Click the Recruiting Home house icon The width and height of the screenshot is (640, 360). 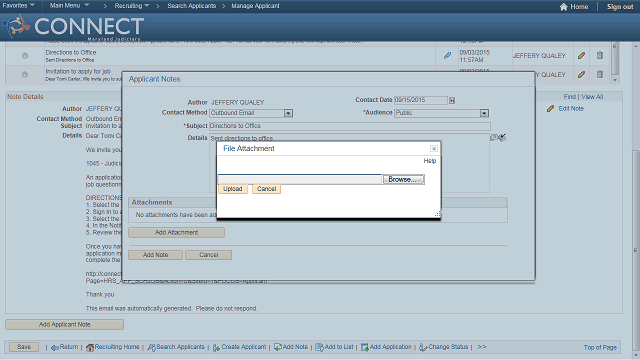tap(90, 347)
